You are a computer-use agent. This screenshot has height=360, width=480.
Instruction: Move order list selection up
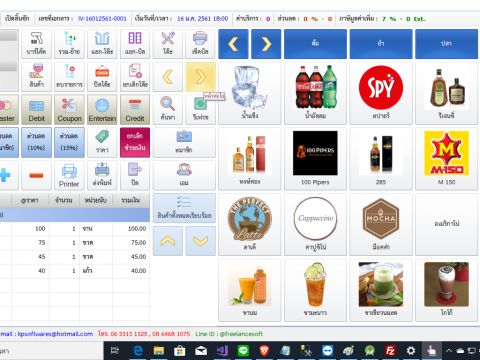tap(168, 241)
